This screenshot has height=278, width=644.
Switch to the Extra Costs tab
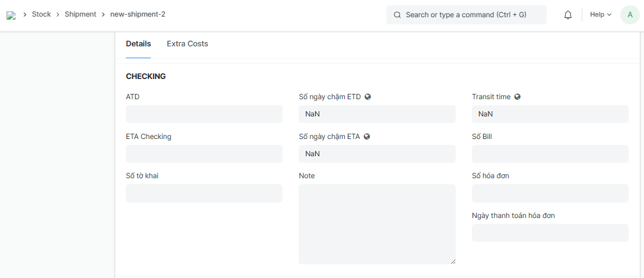[188, 44]
